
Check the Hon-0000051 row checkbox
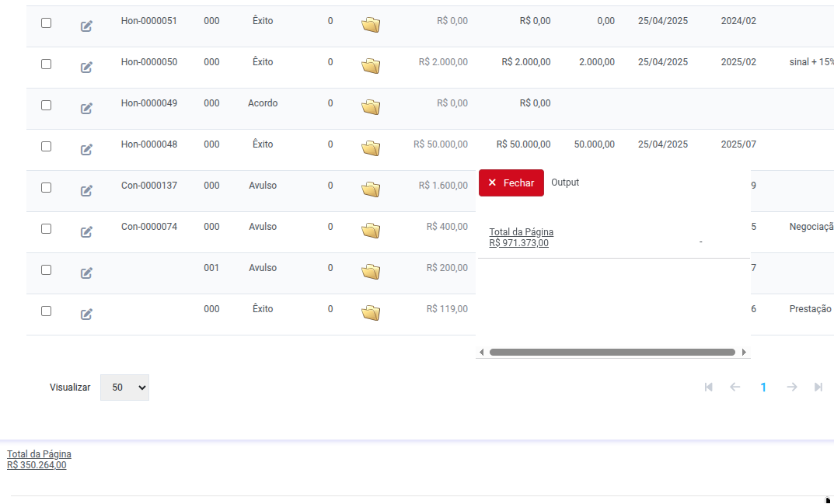[47, 23]
